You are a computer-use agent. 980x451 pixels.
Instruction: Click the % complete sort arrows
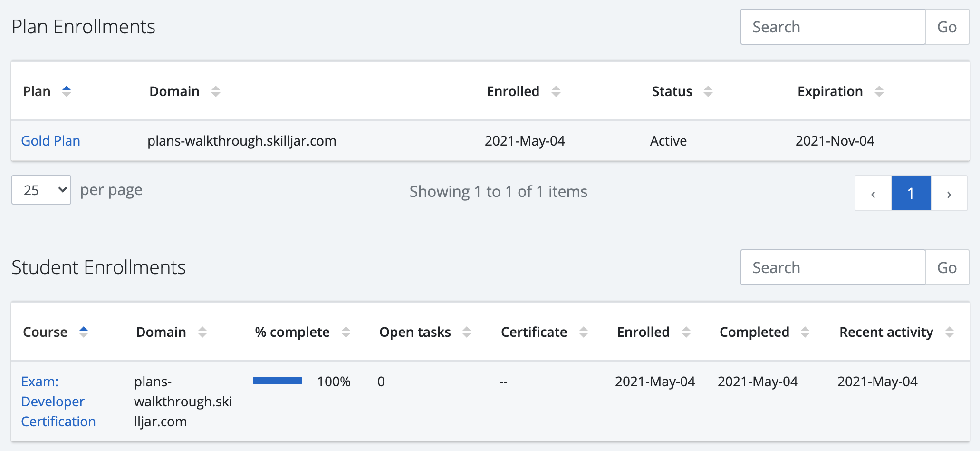[x=346, y=332]
